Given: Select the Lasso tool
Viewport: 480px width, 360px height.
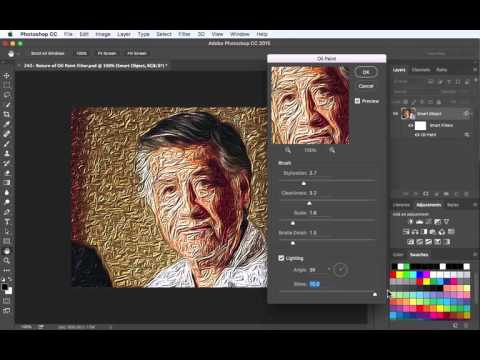Looking at the screenshot, I should tap(7, 95).
